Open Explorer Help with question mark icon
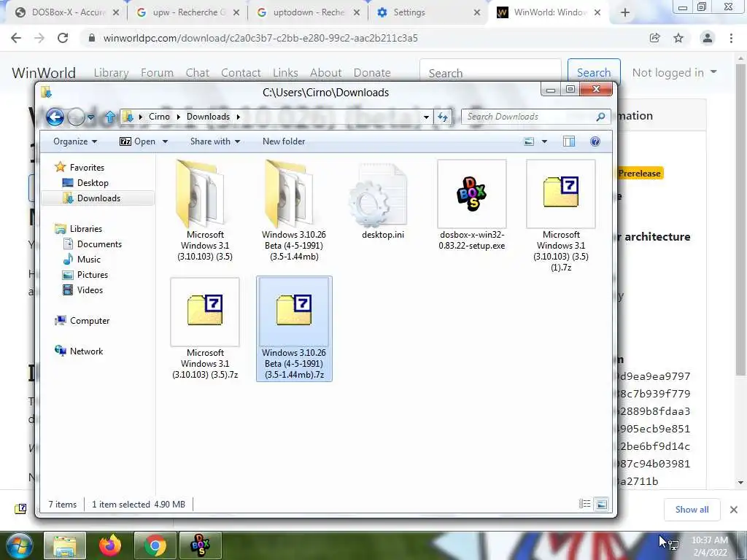The image size is (747, 560). coord(595,141)
